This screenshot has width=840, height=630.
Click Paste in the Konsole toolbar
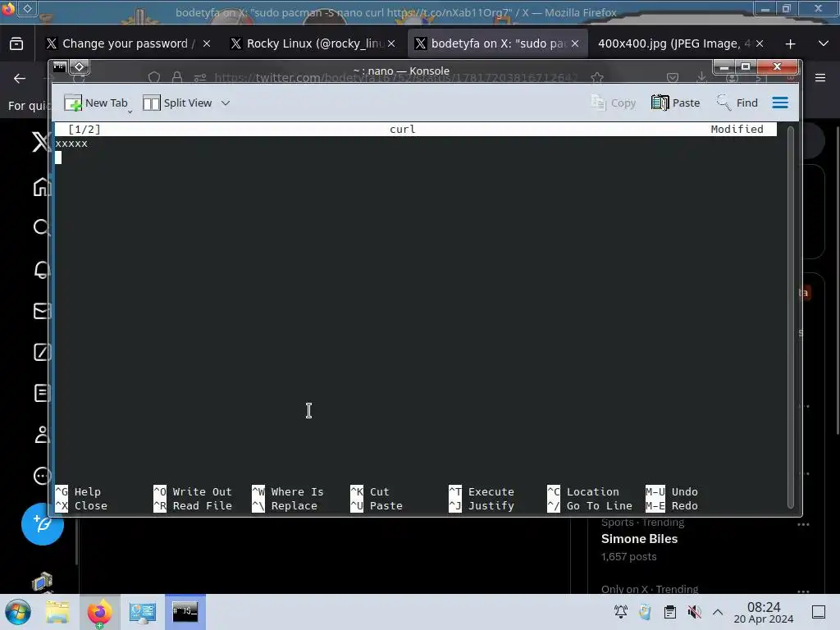[676, 103]
